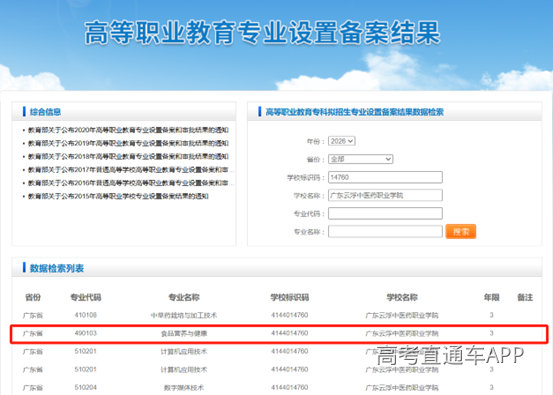The width and height of the screenshot is (553, 395).
Task: Click the 专业代码 column header in the table
Action: pyautogui.click(x=86, y=297)
